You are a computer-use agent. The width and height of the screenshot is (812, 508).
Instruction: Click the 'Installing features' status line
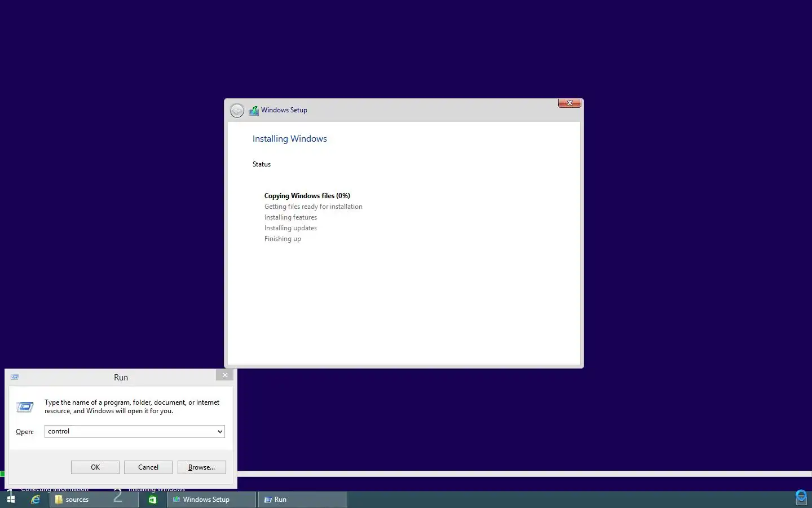290,217
